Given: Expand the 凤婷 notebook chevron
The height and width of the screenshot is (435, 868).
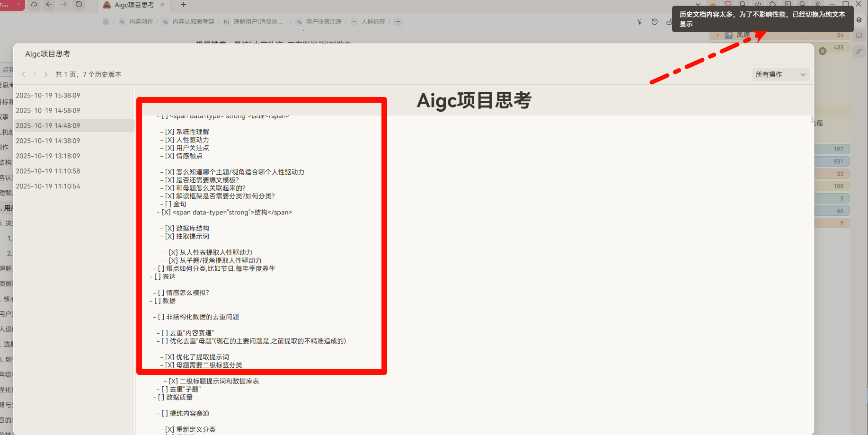Looking at the screenshot, I should (717, 35).
